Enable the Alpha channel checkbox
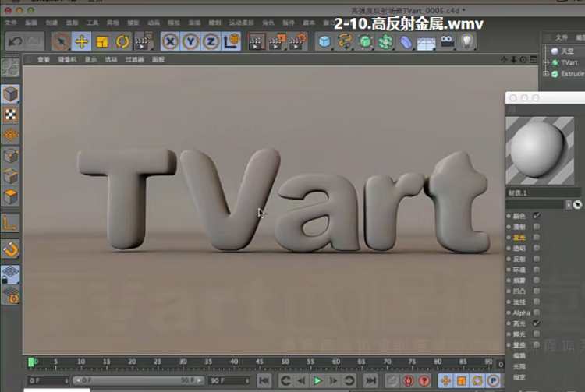This screenshot has height=392, width=585. 537,313
